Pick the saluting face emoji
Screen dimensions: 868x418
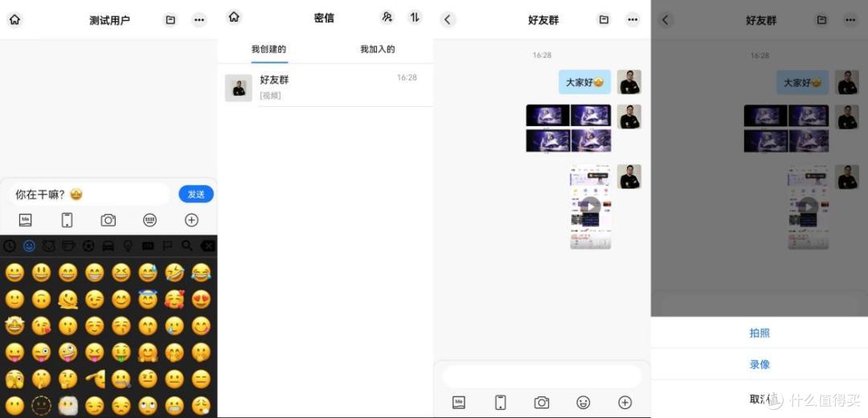95,379
